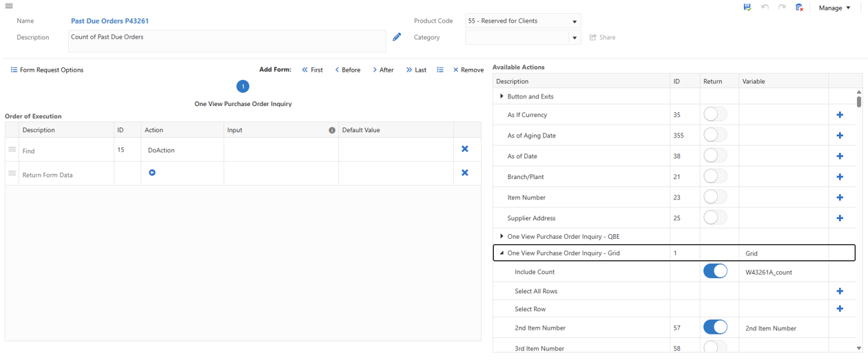868x362 pixels.
Task: Click drag handle of Return Form Data row
Action: 12,173
